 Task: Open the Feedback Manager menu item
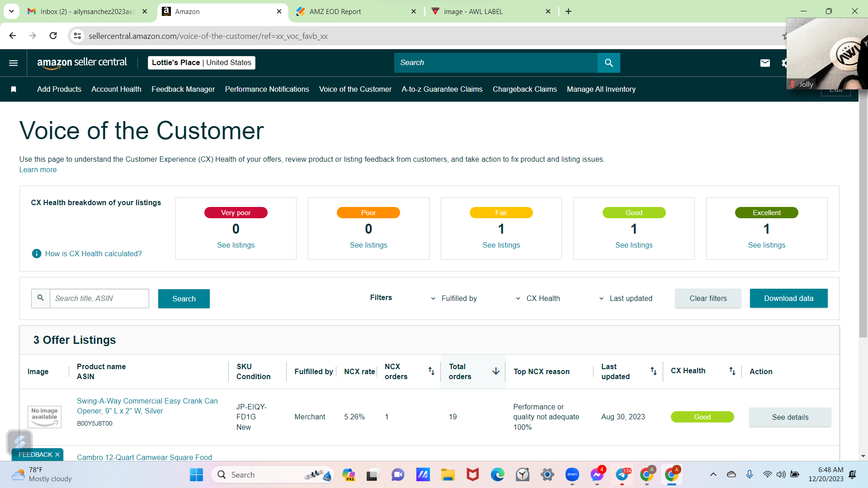(183, 89)
